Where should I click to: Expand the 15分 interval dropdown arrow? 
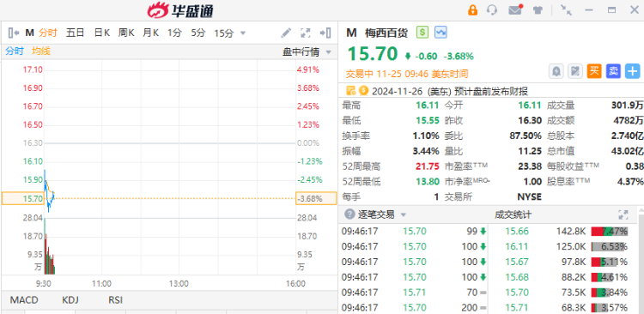point(243,33)
